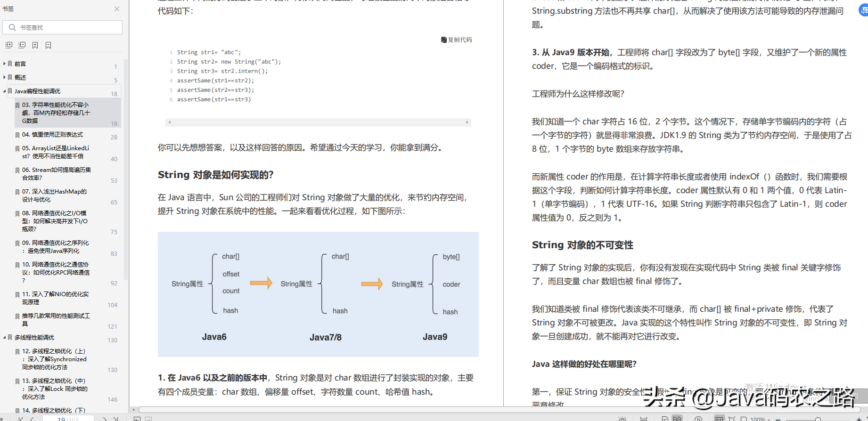
Task: Open the 100% zoom level dropdown
Action: [x=760, y=419]
